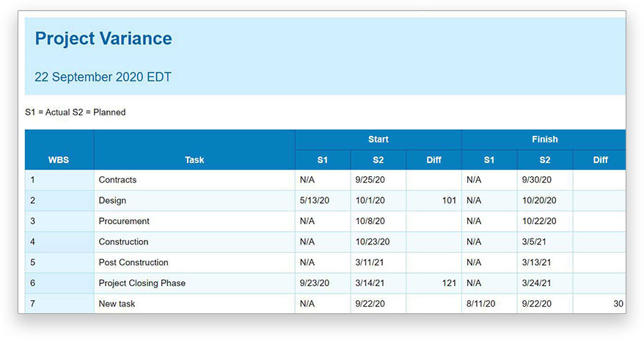Click WBS number 2 in Design row
The height and width of the screenshot is (339, 644).
[32, 200]
